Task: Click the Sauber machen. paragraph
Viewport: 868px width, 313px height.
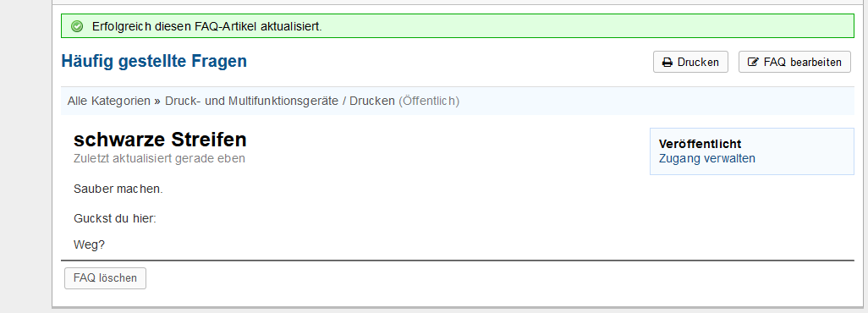Action: coord(118,189)
